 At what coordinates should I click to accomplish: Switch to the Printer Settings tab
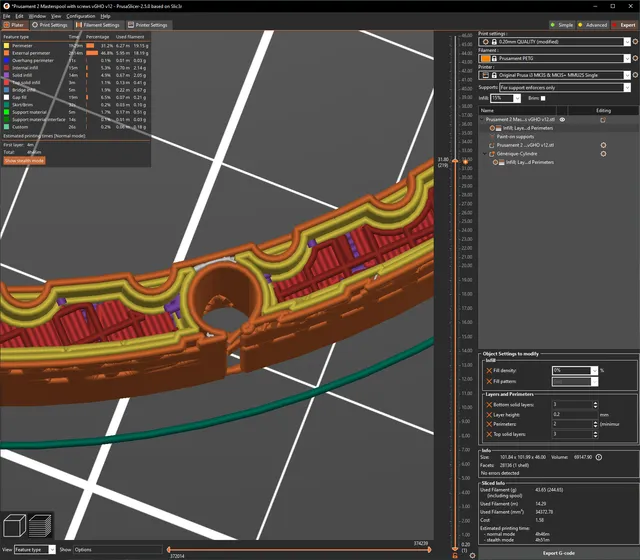point(148,25)
